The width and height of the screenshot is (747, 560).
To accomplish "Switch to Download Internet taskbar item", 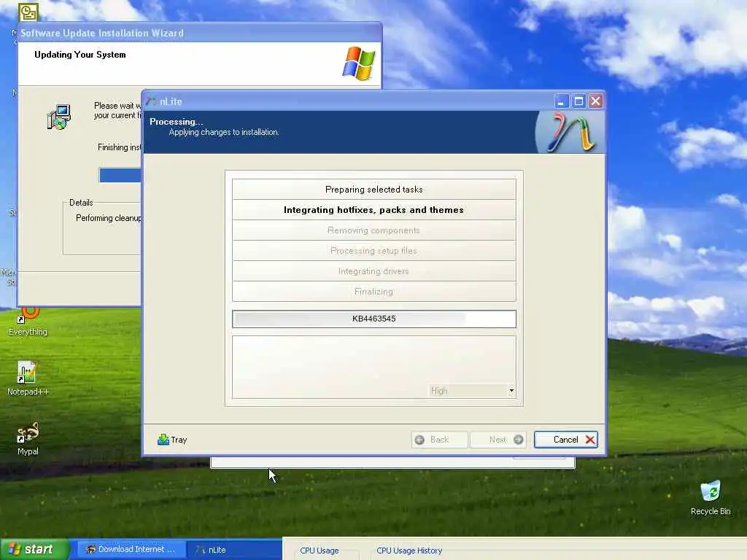I will [x=131, y=549].
